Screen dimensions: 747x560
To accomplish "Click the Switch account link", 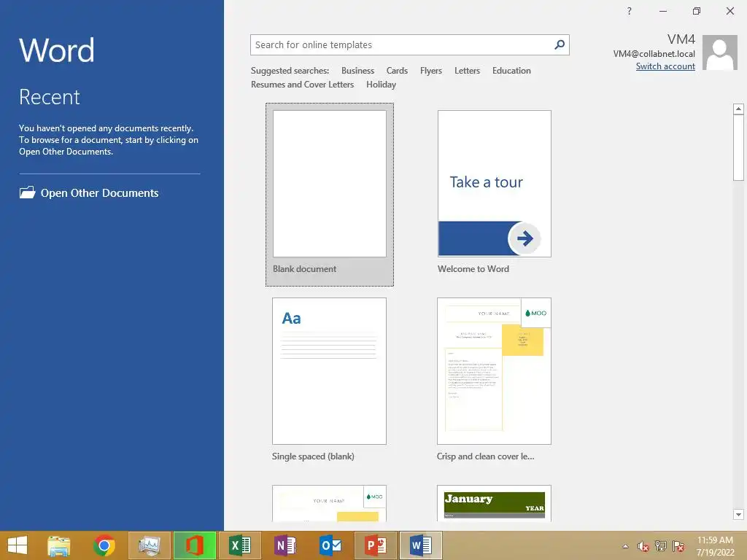I will 665,66.
